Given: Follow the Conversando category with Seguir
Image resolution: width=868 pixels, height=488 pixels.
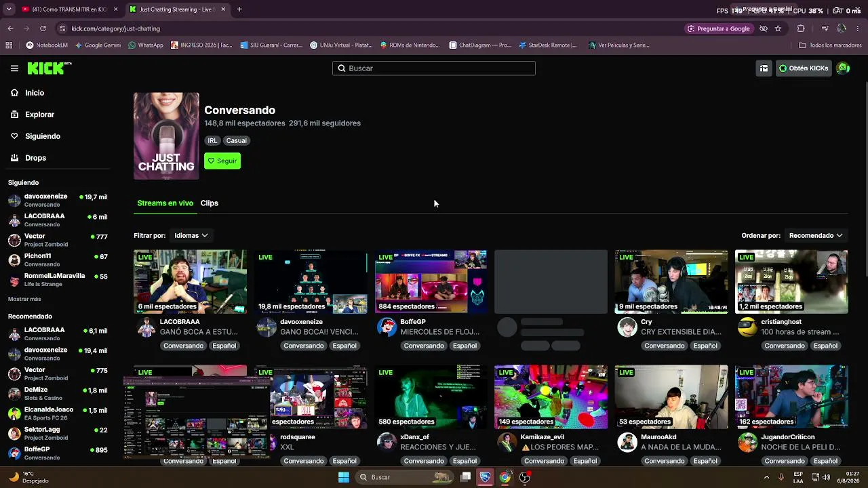Looking at the screenshot, I should point(222,161).
